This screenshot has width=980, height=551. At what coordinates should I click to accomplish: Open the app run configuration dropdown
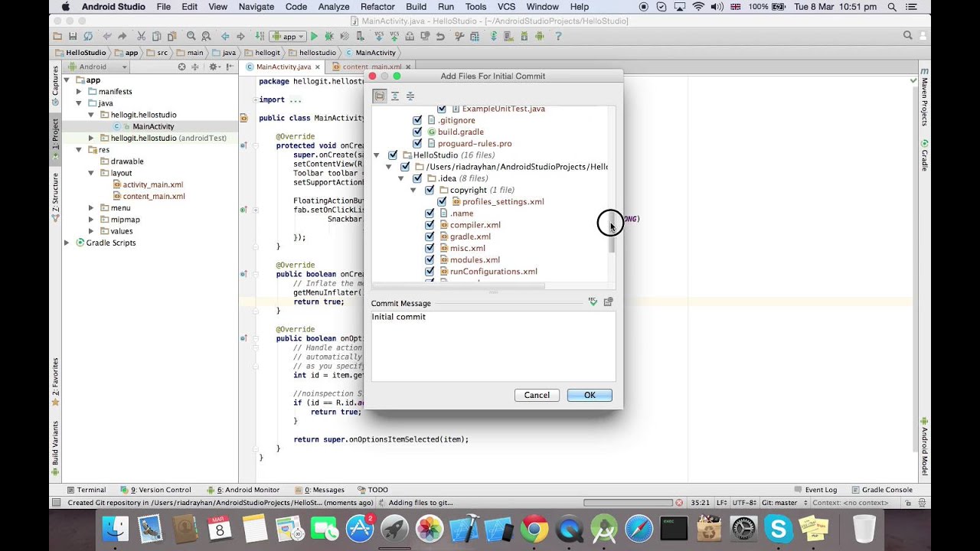(x=287, y=36)
